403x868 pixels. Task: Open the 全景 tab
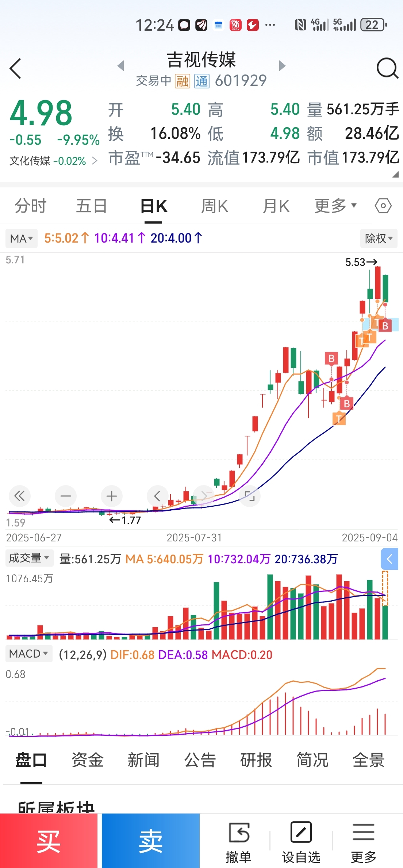click(368, 761)
